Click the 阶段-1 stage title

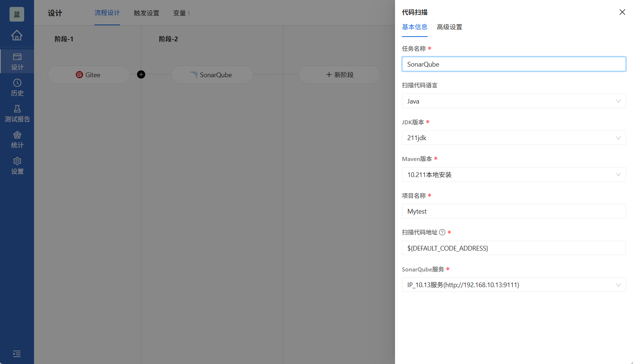click(64, 39)
